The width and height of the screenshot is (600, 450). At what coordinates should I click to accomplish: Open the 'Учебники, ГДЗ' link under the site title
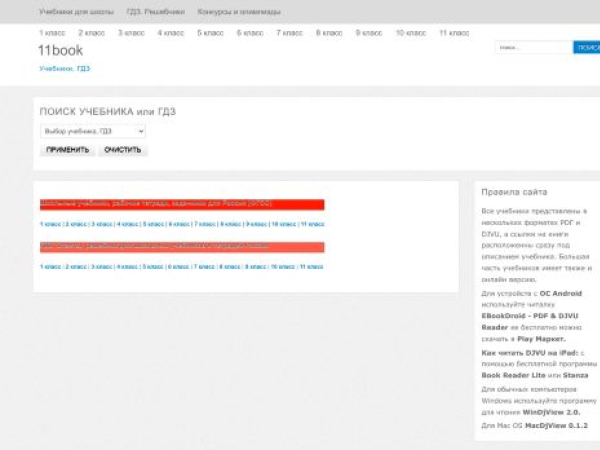point(64,69)
